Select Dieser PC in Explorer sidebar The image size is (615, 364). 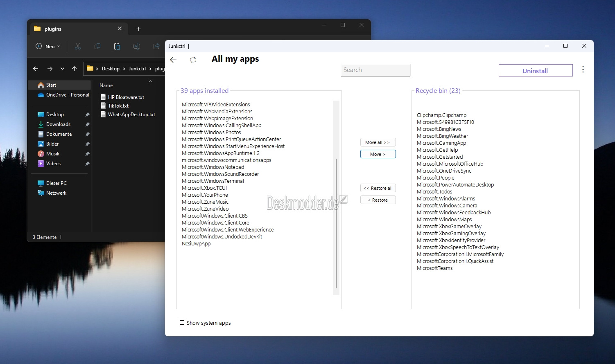coord(59,183)
